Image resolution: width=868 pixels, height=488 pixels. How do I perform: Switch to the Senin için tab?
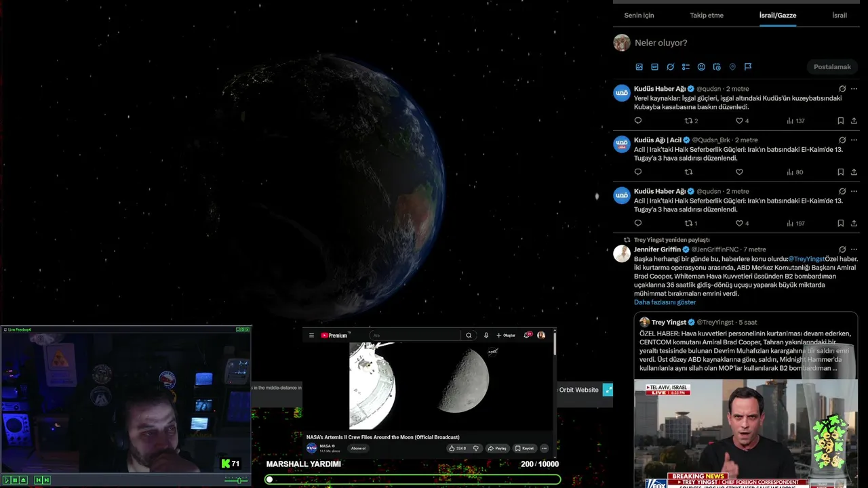(x=639, y=15)
